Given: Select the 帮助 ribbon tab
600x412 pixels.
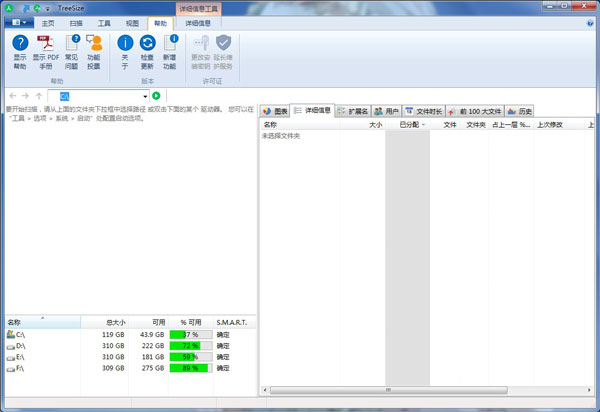Looking at the screenshot, I should click(x=160, y=23).
